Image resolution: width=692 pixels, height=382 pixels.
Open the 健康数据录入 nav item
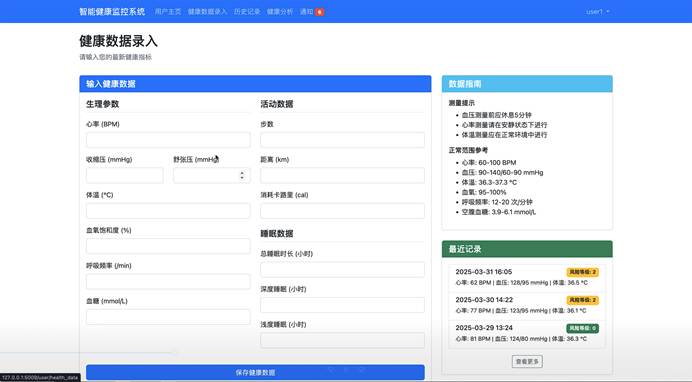point(207,12)
